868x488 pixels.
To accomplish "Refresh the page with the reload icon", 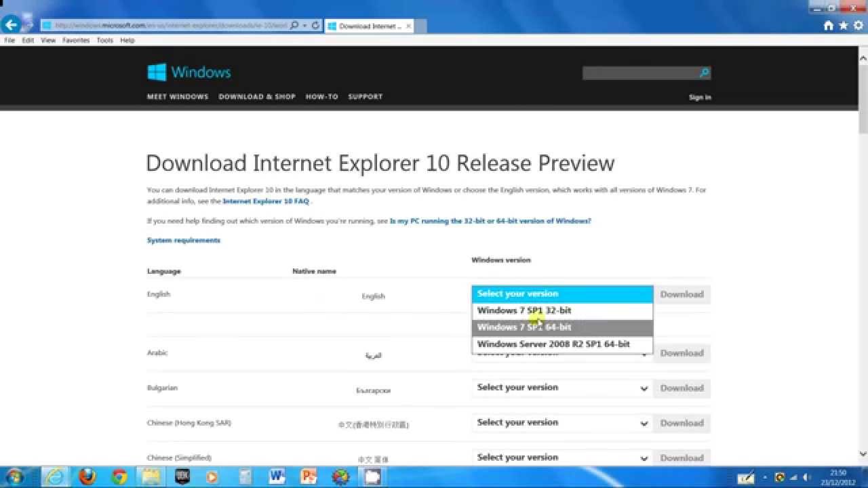I will click(315, 26).
